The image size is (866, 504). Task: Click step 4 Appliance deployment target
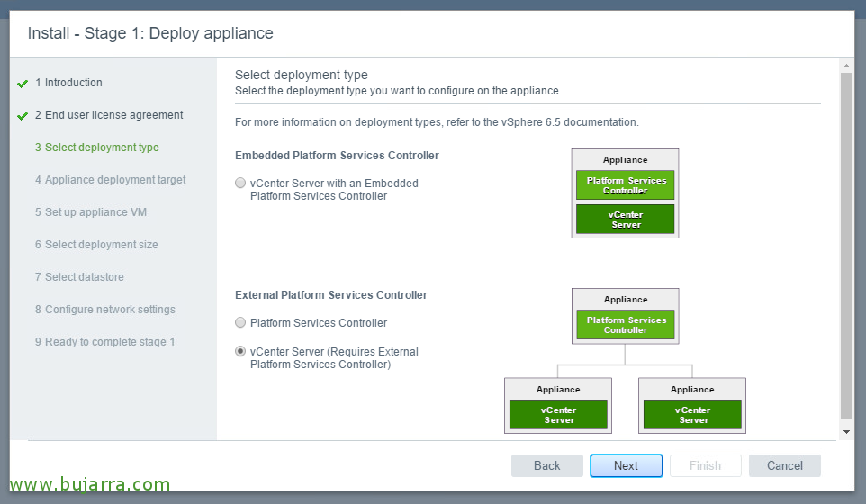pos(110,180)
